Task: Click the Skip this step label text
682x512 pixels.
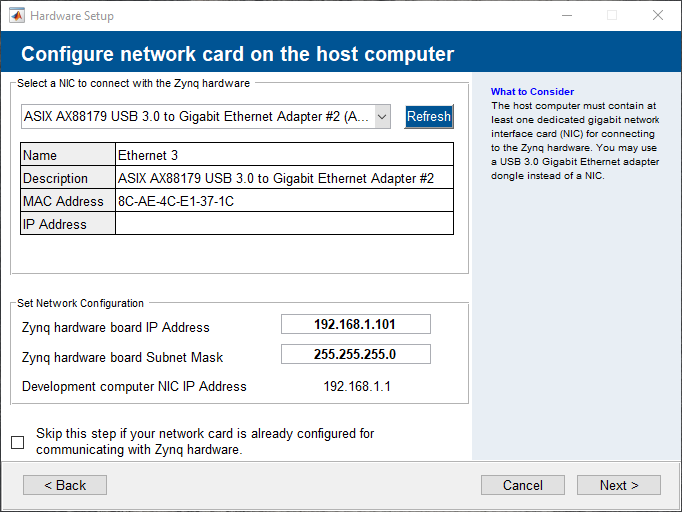Action: click(x=205, y=441)
